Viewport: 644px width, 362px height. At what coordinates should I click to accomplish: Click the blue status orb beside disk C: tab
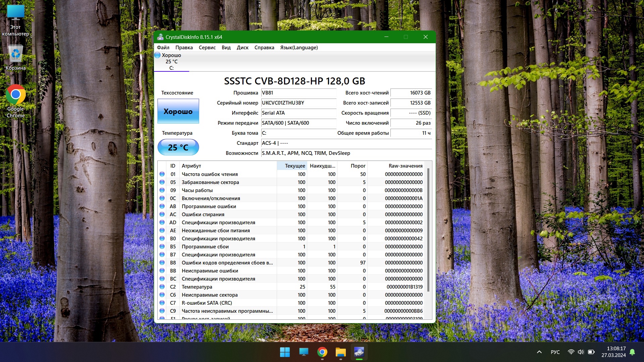157,55
